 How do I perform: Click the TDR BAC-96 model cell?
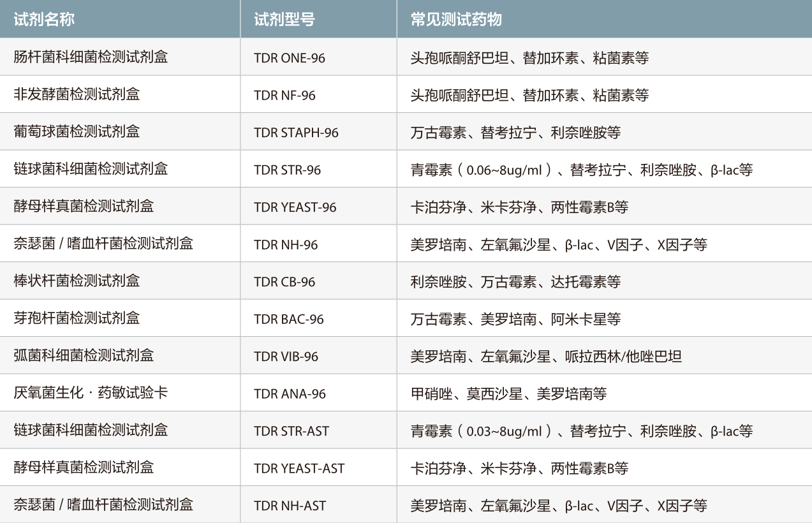[288, 320]
